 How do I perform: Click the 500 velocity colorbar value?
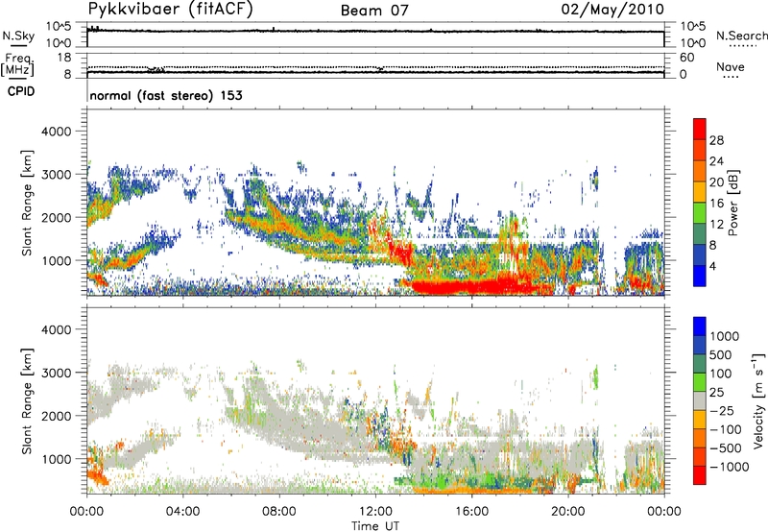[x=722, y=354]
